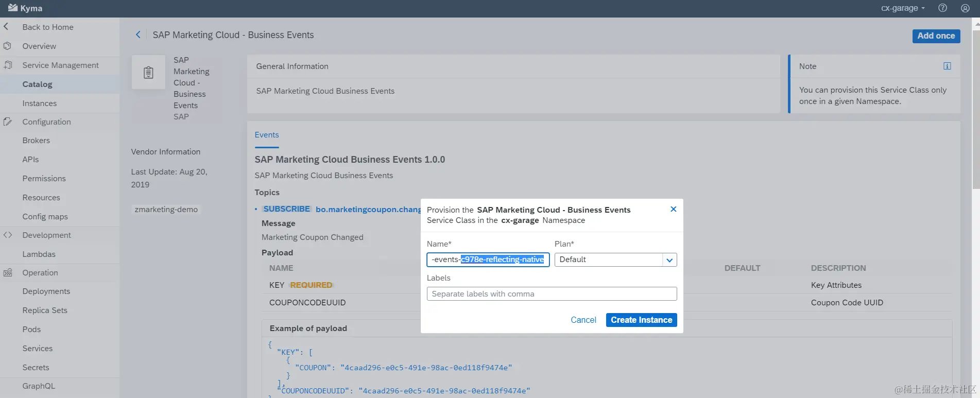Viewport: 980px width, 398px height.
Task: Click the Operation sidebar icon
Action: click(8, 272)
